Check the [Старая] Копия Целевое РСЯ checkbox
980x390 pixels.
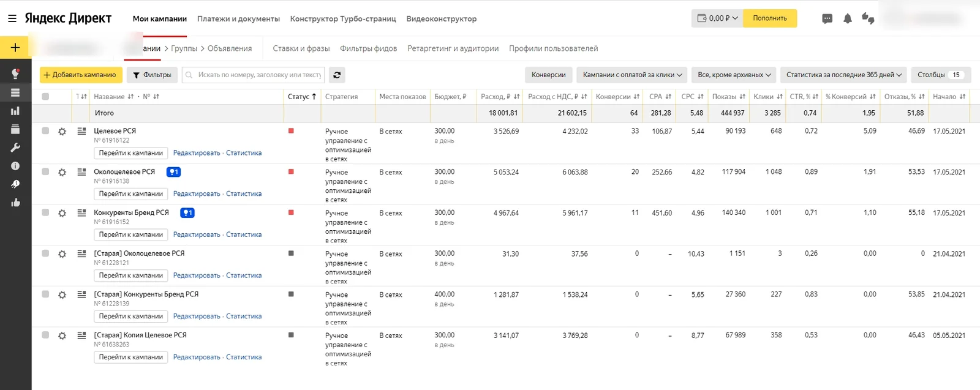coord(45,335)
